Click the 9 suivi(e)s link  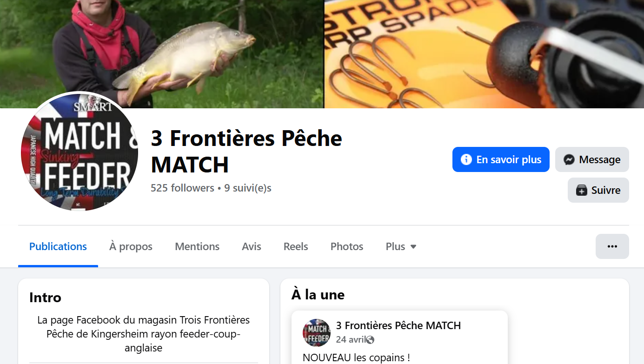click(x=248, y=188)
